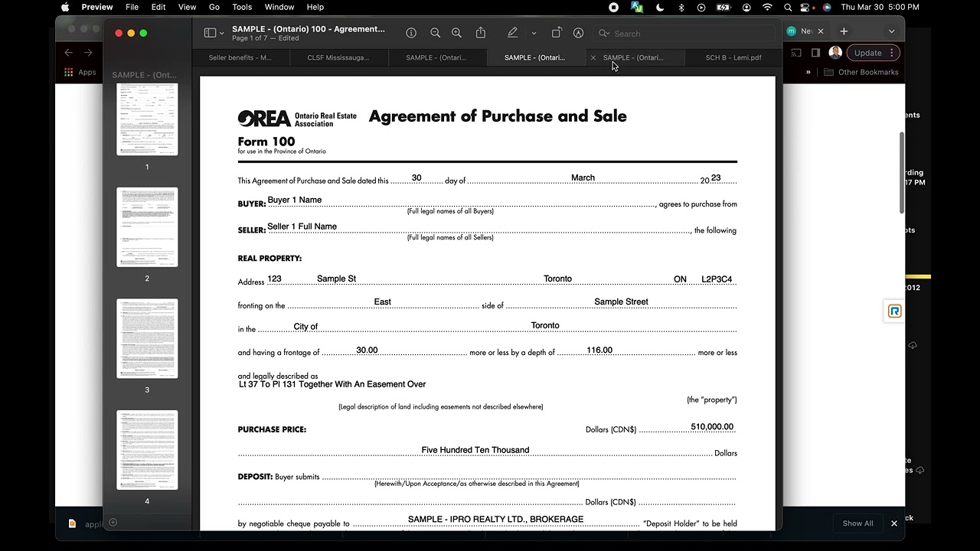Show the Markup toolbar

click(579, 33)
